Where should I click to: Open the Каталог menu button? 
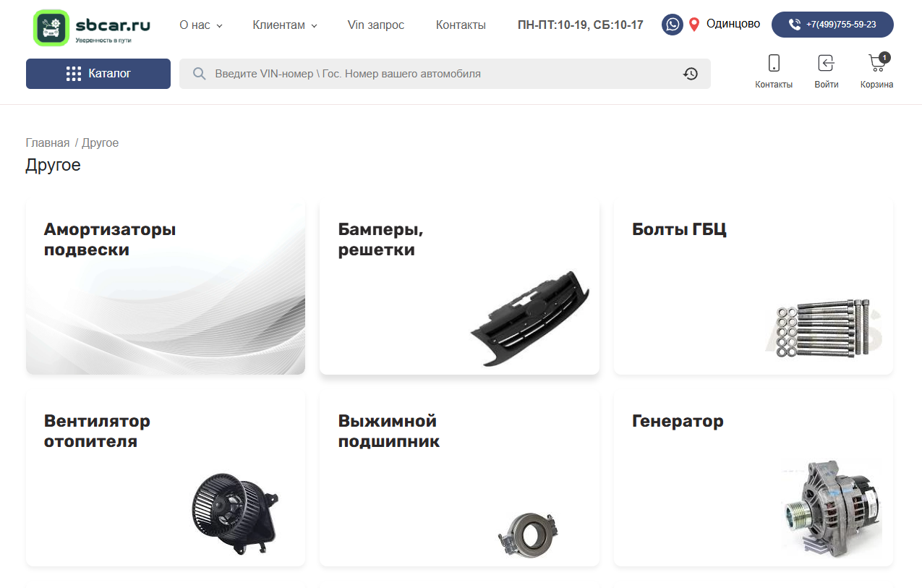click(98, 74)
